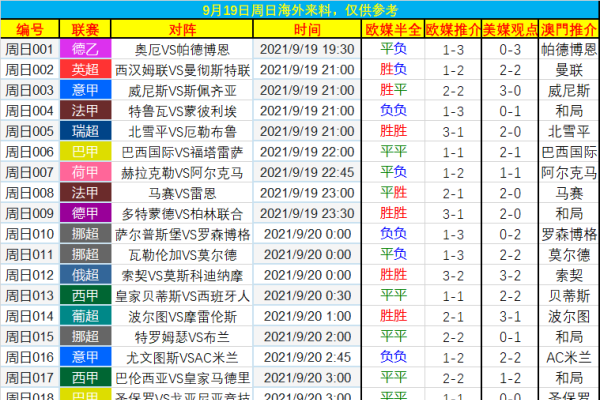Screen dimensions: 600x400
Task: Select match cell 瓦勒伦加VS莫尔德
Action: 182,255
